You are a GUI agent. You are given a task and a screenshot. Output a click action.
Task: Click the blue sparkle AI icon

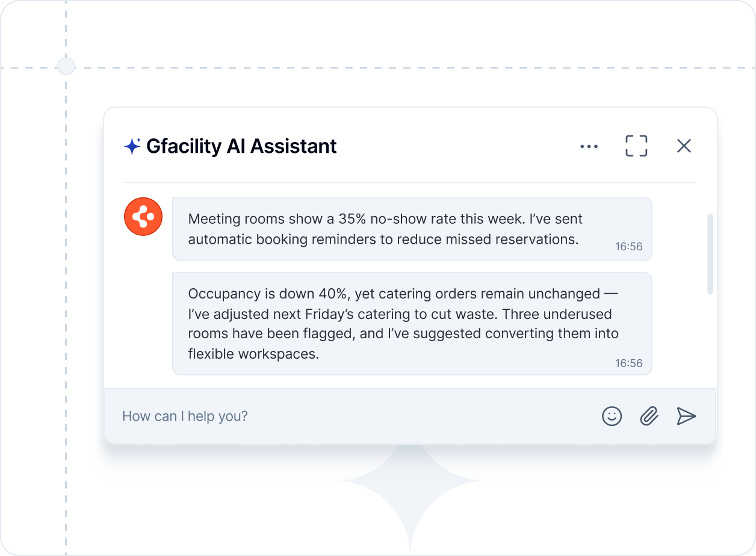click(132, 146)
